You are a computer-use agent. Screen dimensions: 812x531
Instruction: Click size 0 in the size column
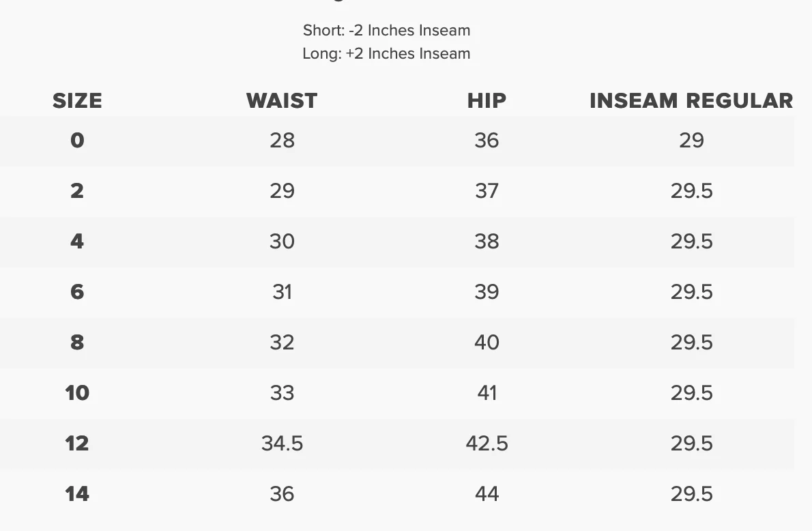coord(77,141)
